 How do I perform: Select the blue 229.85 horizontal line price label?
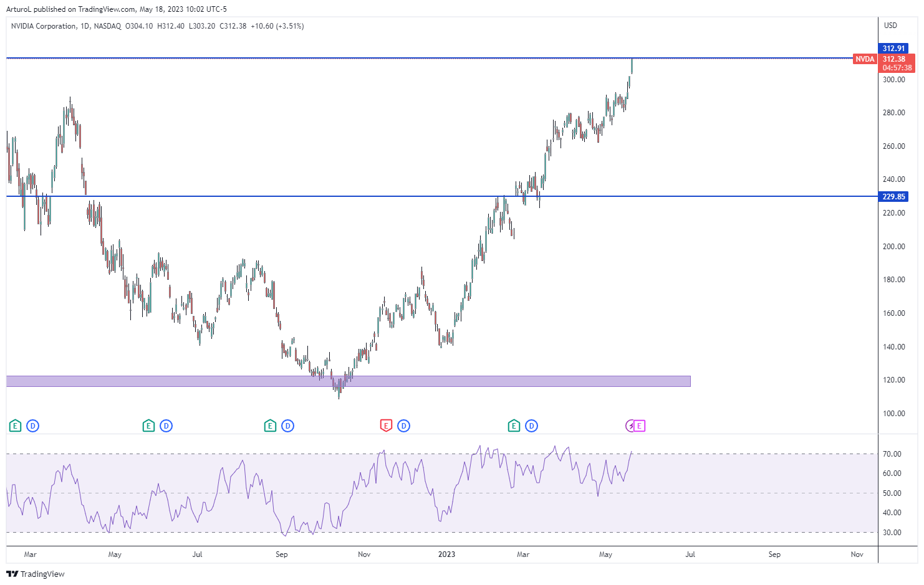893,197
